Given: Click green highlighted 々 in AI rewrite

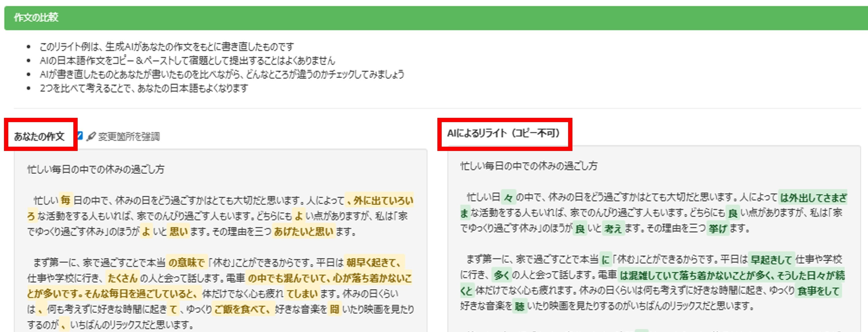Looking at the screenshot, I should (509, 197).
